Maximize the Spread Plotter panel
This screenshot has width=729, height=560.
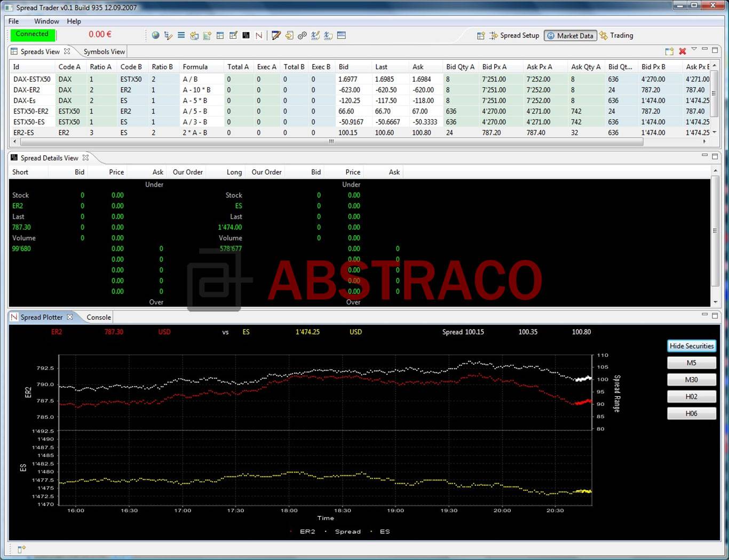[x=715, y=314]
